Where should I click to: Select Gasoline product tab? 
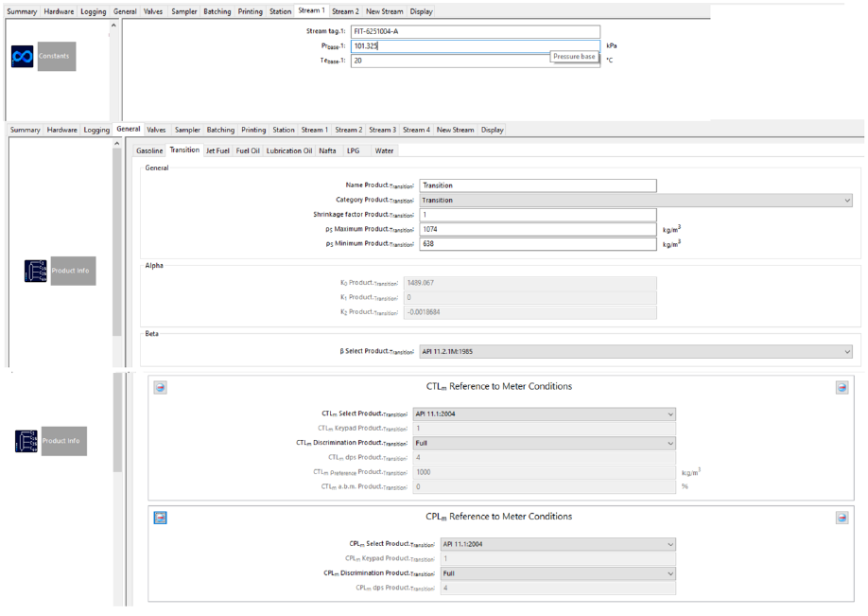(x=149, y=150)
